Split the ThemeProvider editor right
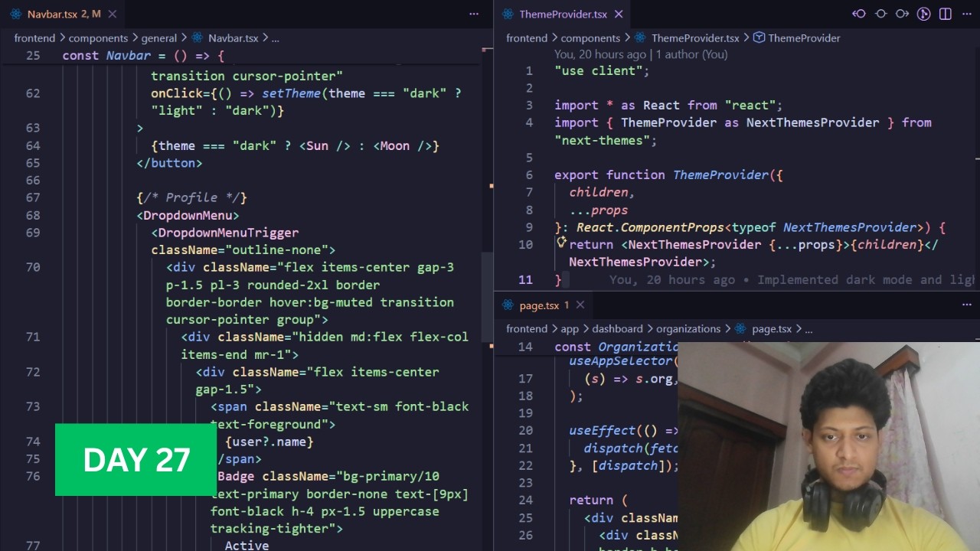This screenshot has width=980, height=551. click(946, 14)
